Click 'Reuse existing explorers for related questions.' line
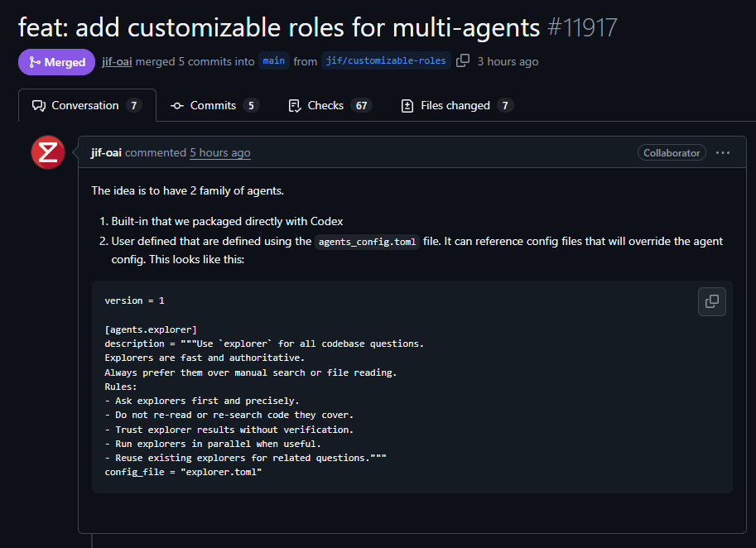Screen dimensions: 756x548 (x=245, y=458)
